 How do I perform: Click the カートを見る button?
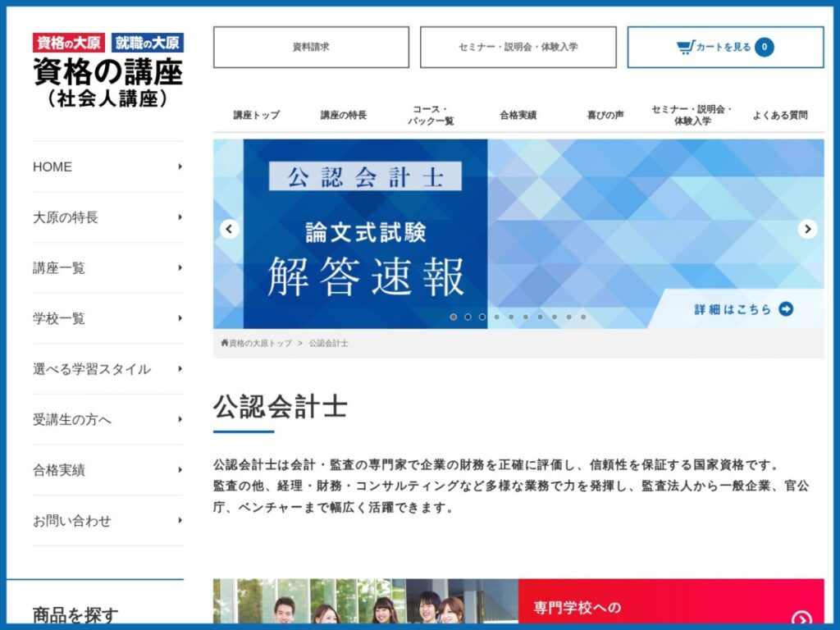[725, 47]
